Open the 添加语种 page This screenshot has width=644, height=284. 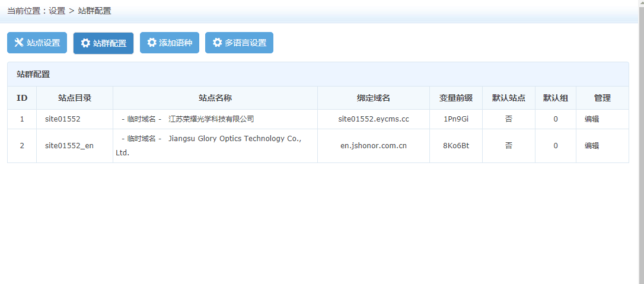point(170,43)
